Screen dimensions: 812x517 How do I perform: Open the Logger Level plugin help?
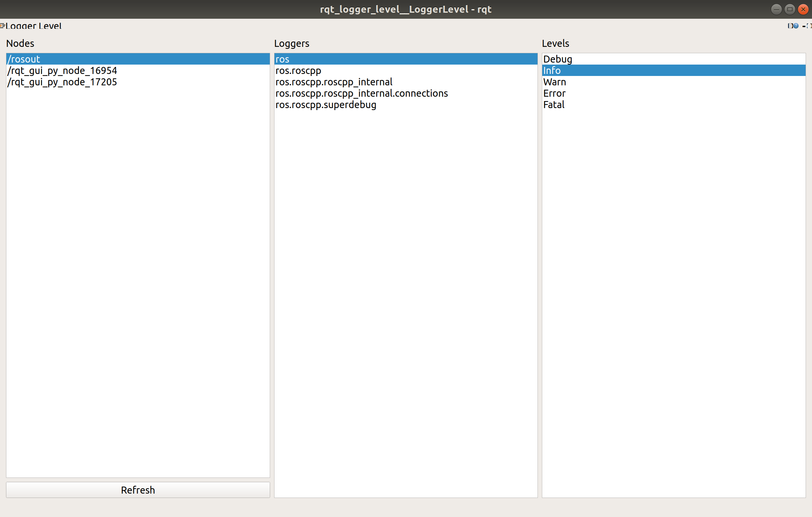click(x=796, y=26)
